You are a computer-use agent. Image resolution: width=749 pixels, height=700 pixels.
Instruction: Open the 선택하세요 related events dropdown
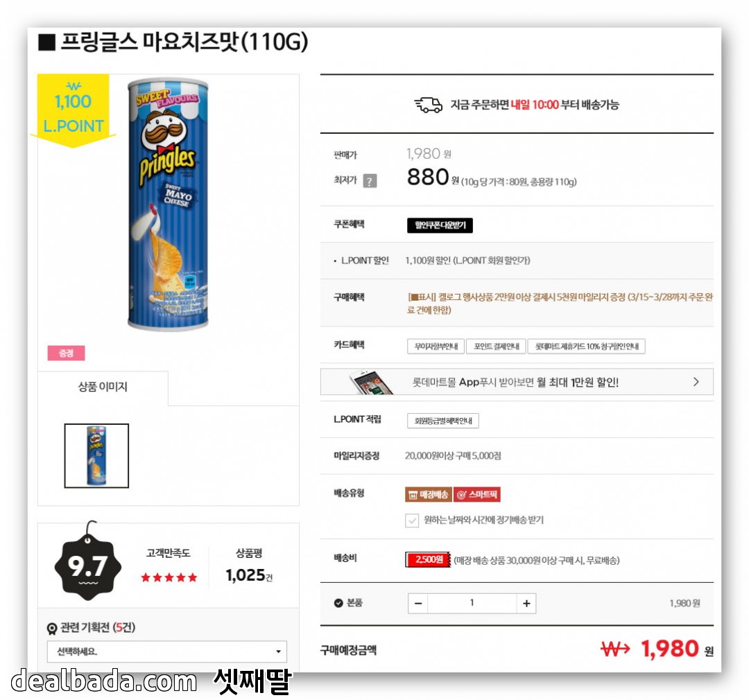[x=166, y=651]
